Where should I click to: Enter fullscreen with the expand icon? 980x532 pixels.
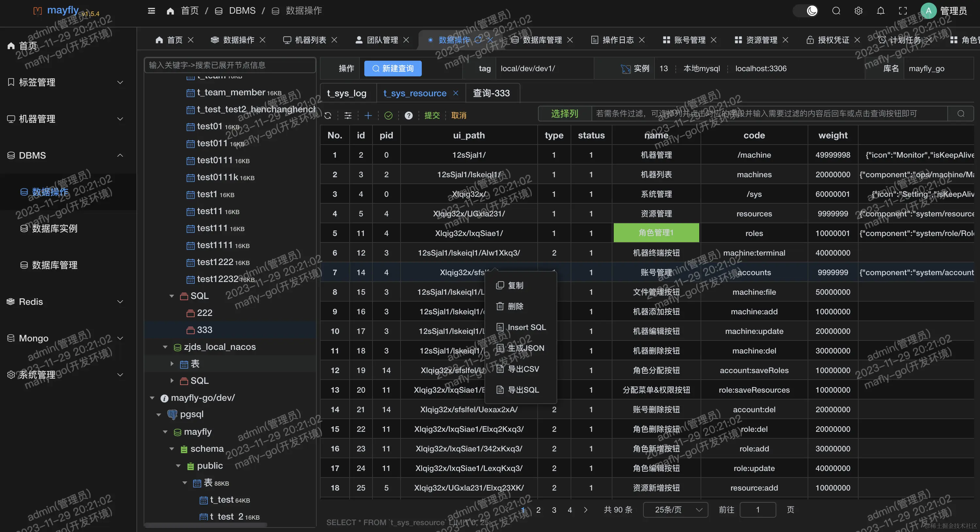click(903, 11)
